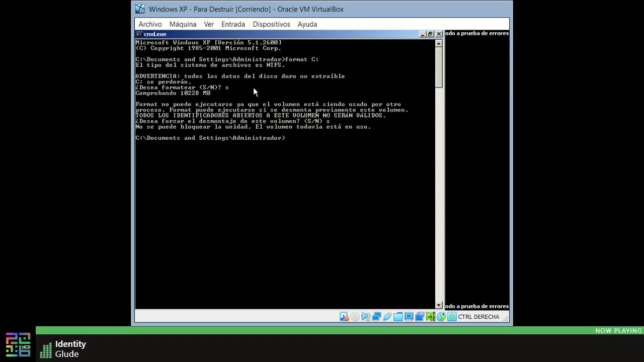Click the 'Copyright 1985-2001 Microsoft Corp.' line
Image resolution: width=644 pixels, height=362 pixels.
pos(208,48)
